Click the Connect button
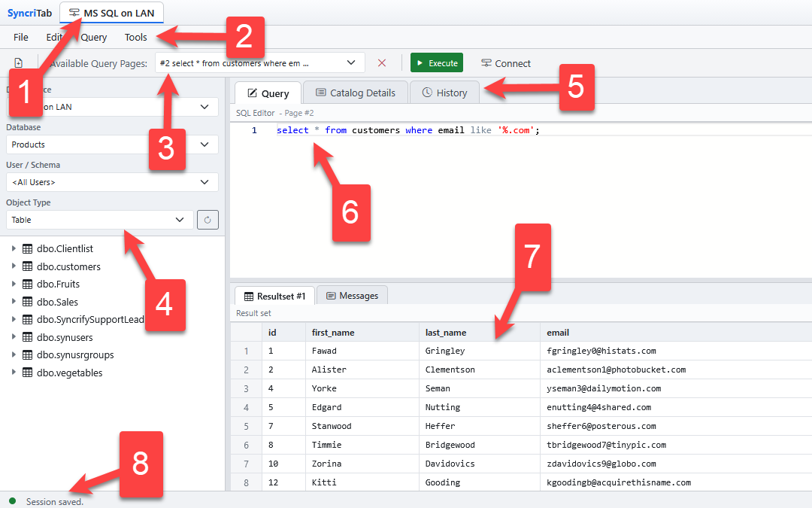Image resolution: width=812 pixels, height=508 pixels. click(505, 63)
